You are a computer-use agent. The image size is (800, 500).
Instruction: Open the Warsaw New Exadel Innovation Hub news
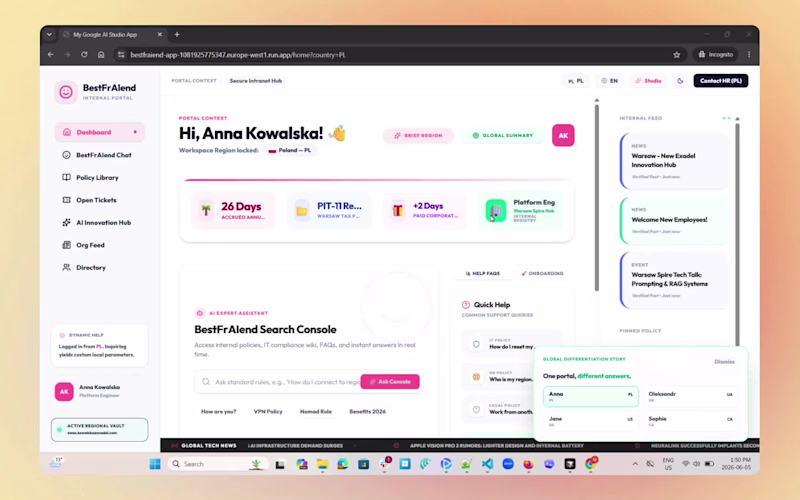pos(674,161)
